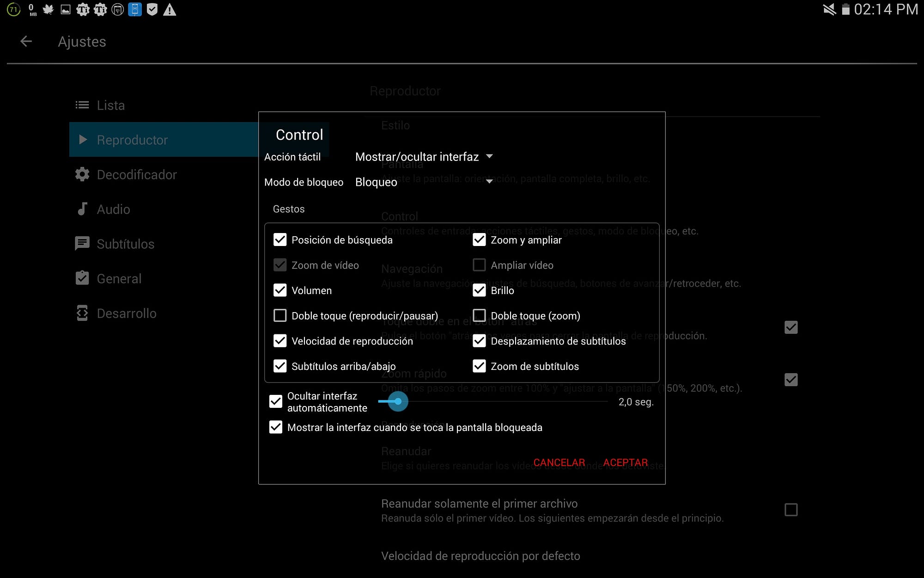Click the battery status icon

point(845,9)
